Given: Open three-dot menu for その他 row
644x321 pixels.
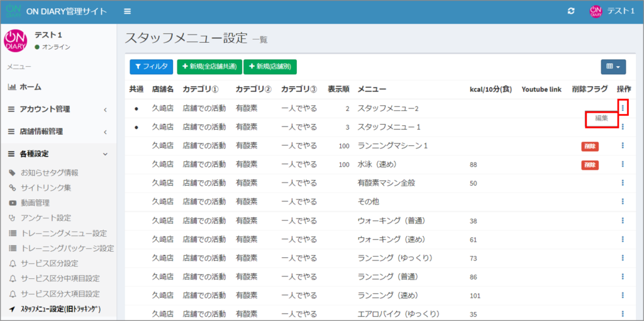Looking at the screenshot, I should coord(623,202).
